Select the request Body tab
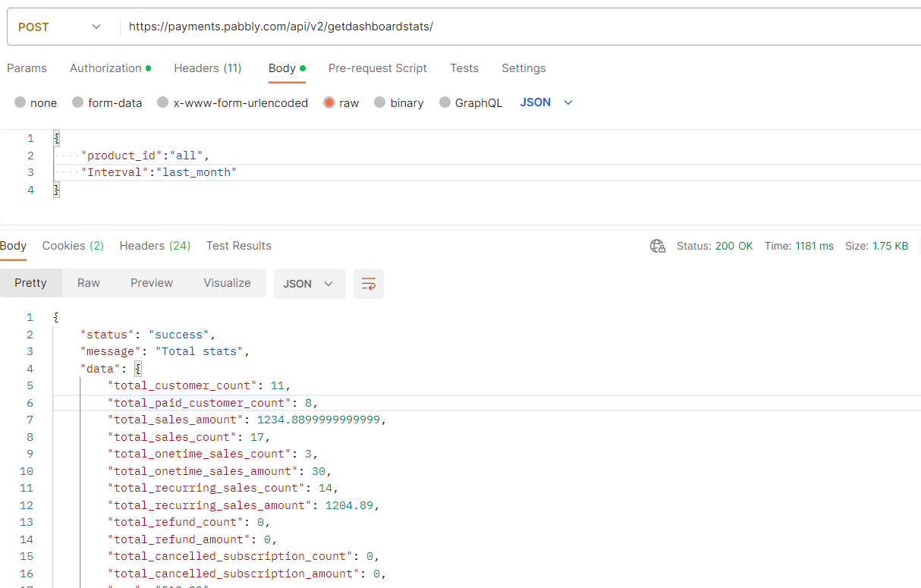Image resolution: width=921 pixels, height=588 pixels. pyautogui.click(x=287, y=68)
